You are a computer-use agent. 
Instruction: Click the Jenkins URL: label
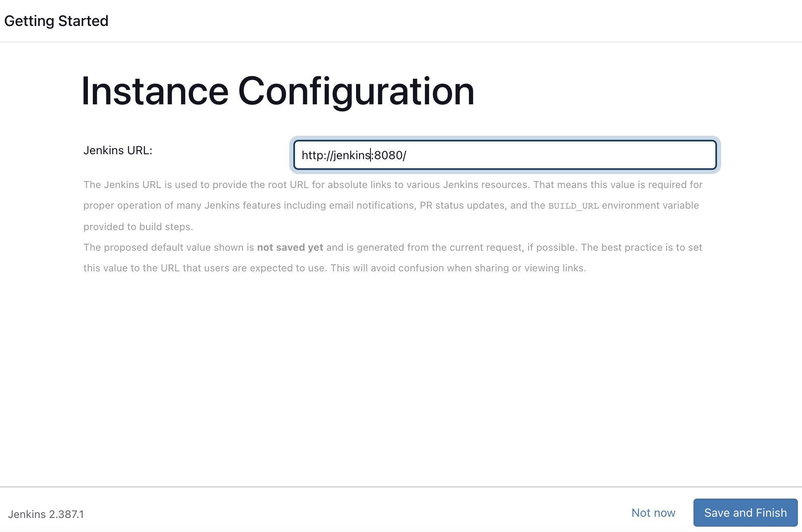coord(118,151)
